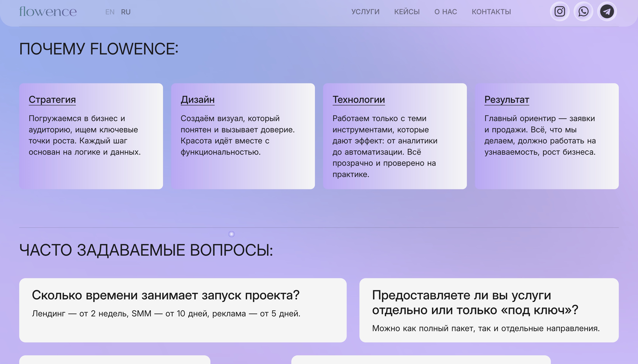This screenshot has width=638, height=364.
Task: Click the text "Главный ориентир — заявки и продажи"
Action: [539, 124]
